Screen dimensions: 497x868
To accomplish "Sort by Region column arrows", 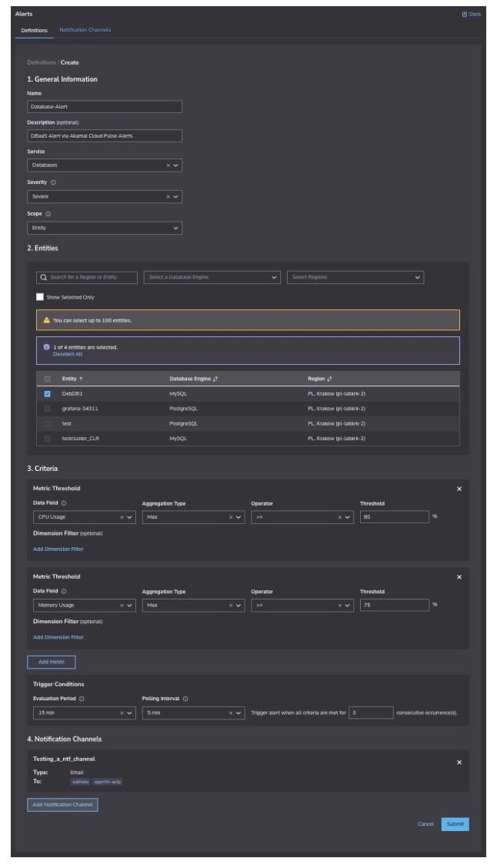I will [x=329, y=379].
